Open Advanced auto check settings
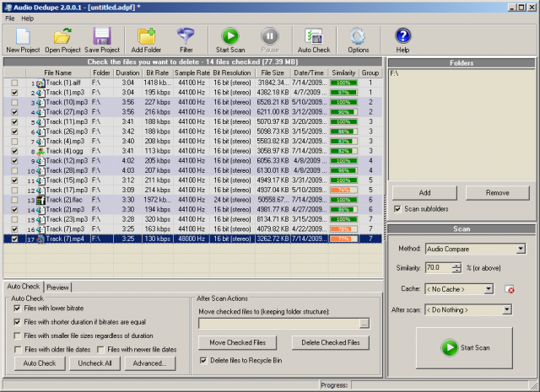The height and width of the screenshot is (392, 540). [x=150, y=363]
